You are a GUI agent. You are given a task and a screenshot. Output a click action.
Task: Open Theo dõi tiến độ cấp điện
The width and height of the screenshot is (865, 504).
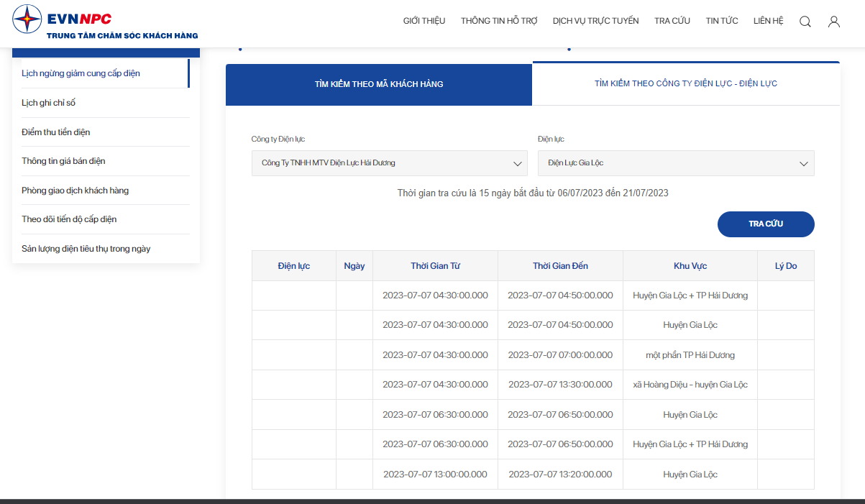point(69,219)
